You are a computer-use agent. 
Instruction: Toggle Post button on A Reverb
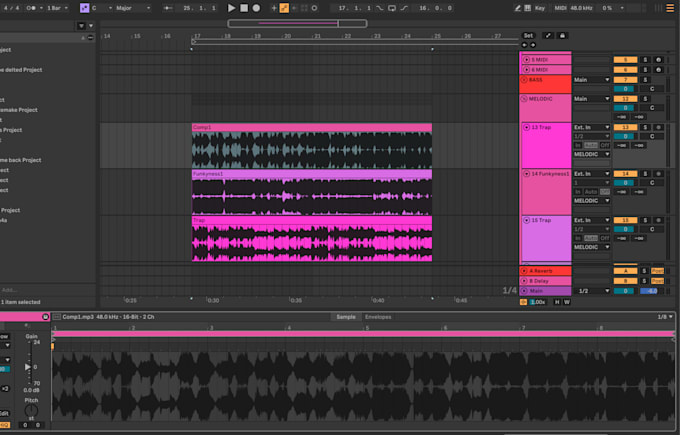pyautogui.click(x=657, y=271)
